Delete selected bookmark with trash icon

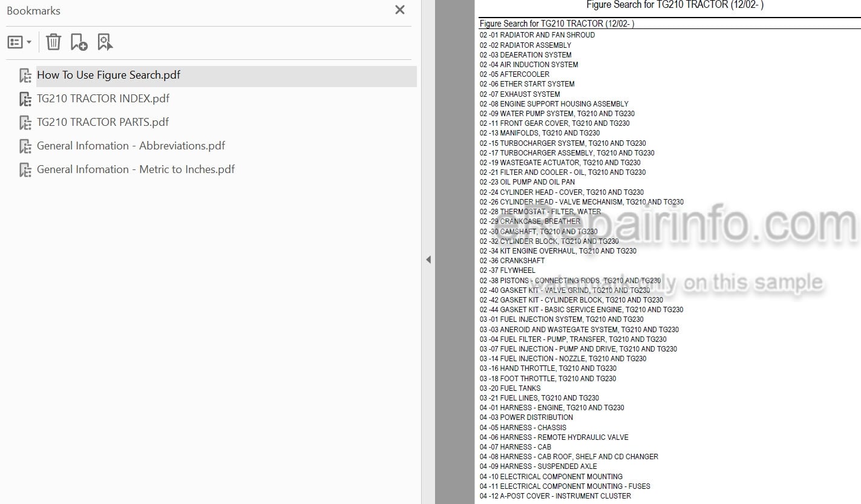click(54, 42)
